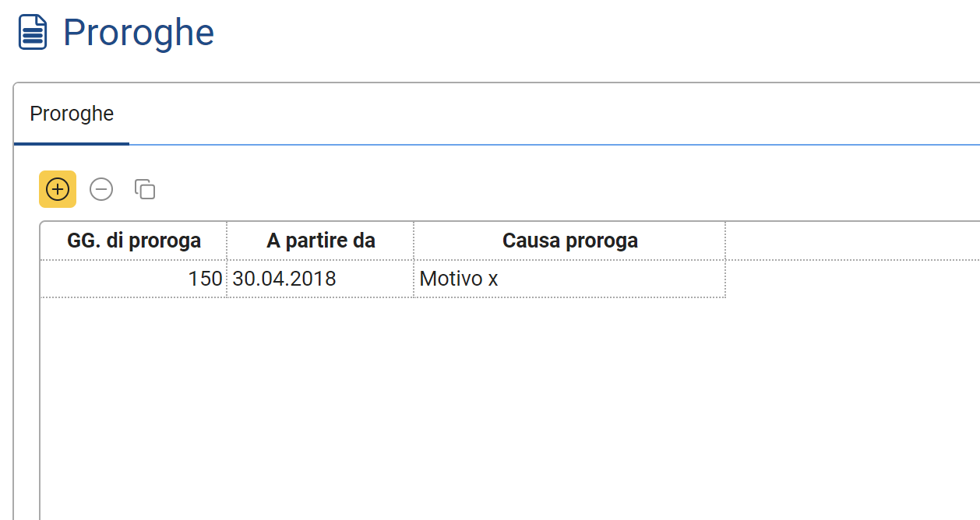Image resolution: width=980 pixels, height=520 pixels.
Task: Click the large Proroghe page heading
Action: pyautogui.click(x=139, y=33)
